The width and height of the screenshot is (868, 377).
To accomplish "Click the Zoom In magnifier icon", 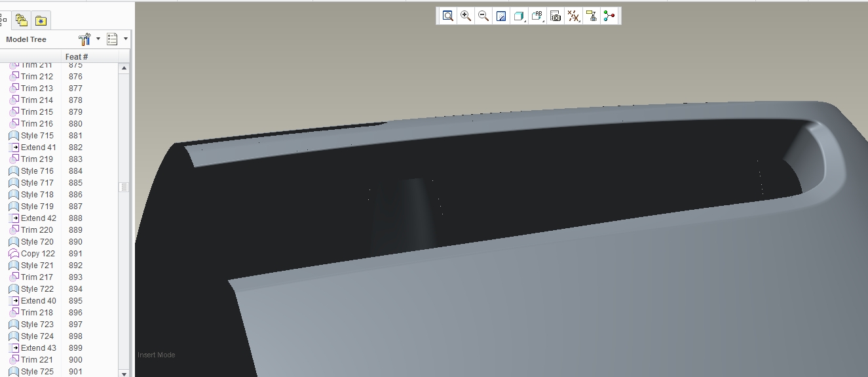I will coord(466,16).
